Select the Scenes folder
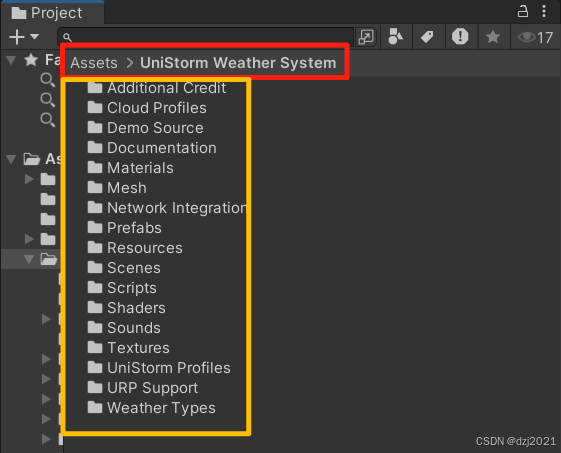This screenshot has height=453, width=561. click(124, 268)
